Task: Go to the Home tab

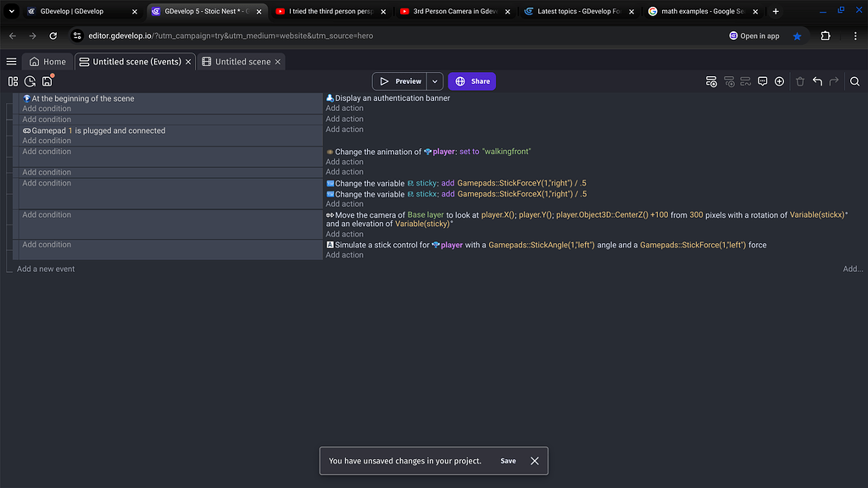Action: coord(47,61)
